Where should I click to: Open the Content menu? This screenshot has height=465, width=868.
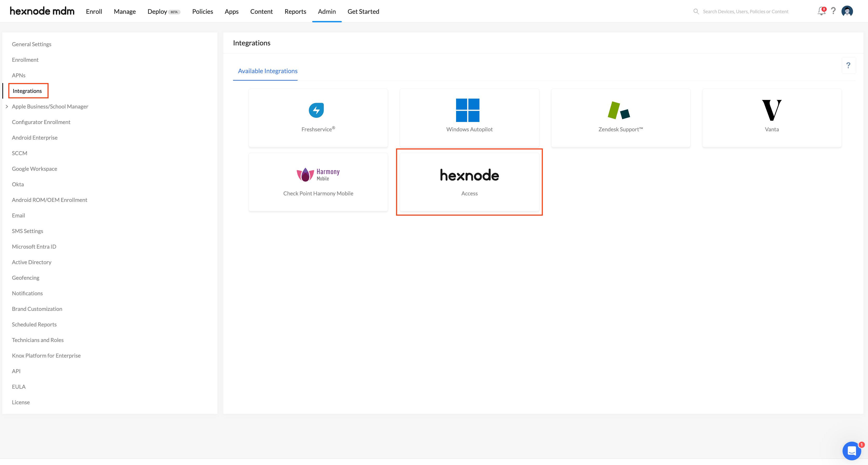pyautogui.click(x=262, y=11)
